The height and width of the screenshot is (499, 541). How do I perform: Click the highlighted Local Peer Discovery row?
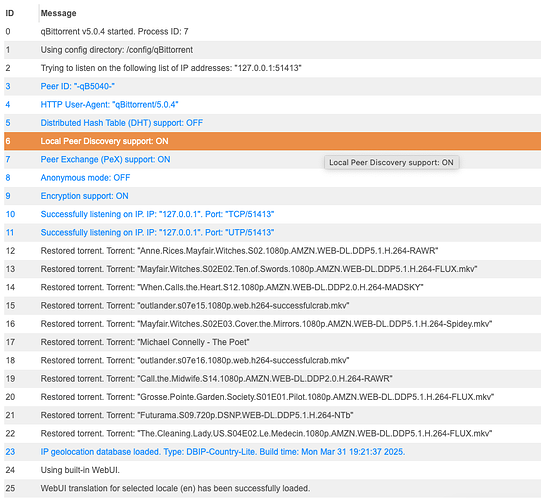(x=272, y=141)
